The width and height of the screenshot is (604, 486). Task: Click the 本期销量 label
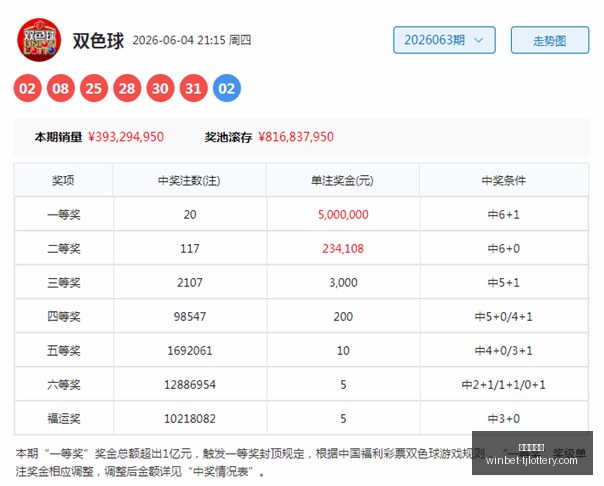(58, 137)
